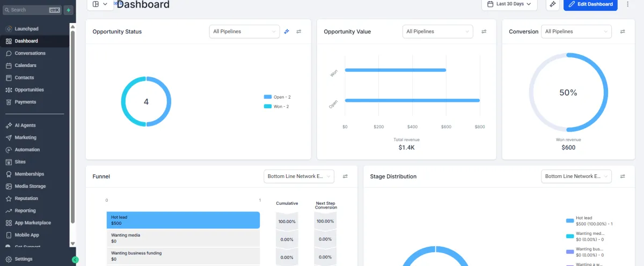Click the Hot lead $500 funnel bar
The width and height of the screenshot is (644, 266).
[183, 220]
